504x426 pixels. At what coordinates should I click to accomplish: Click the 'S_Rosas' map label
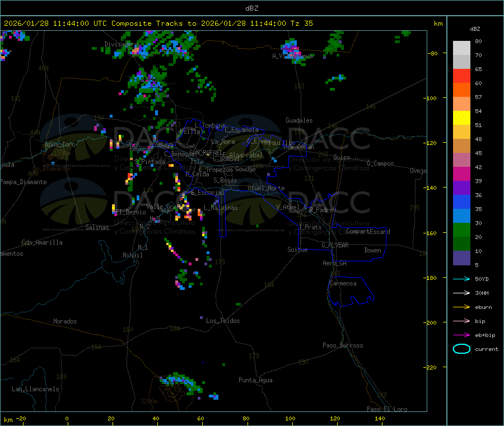225,180
